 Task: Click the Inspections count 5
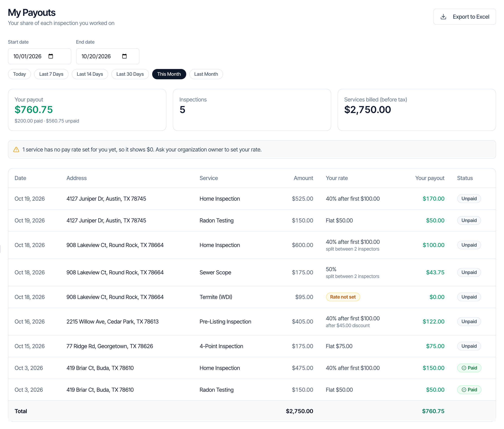coord(182,110)
